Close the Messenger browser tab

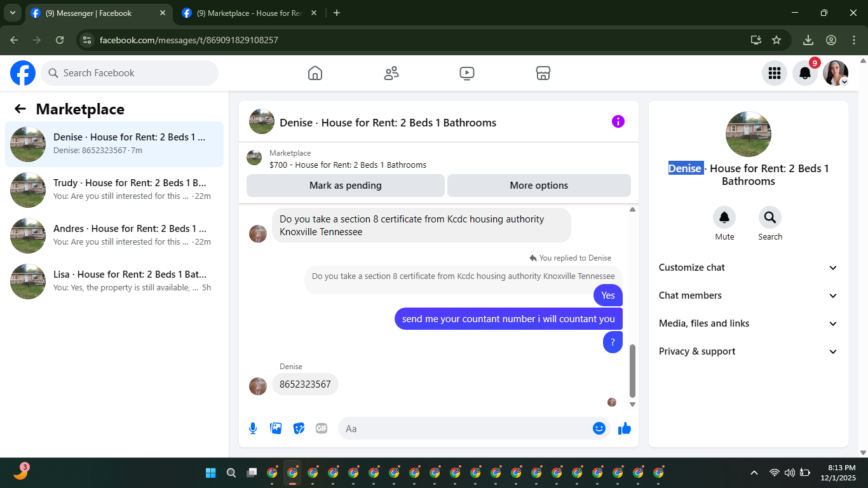(x=163, y=13)
